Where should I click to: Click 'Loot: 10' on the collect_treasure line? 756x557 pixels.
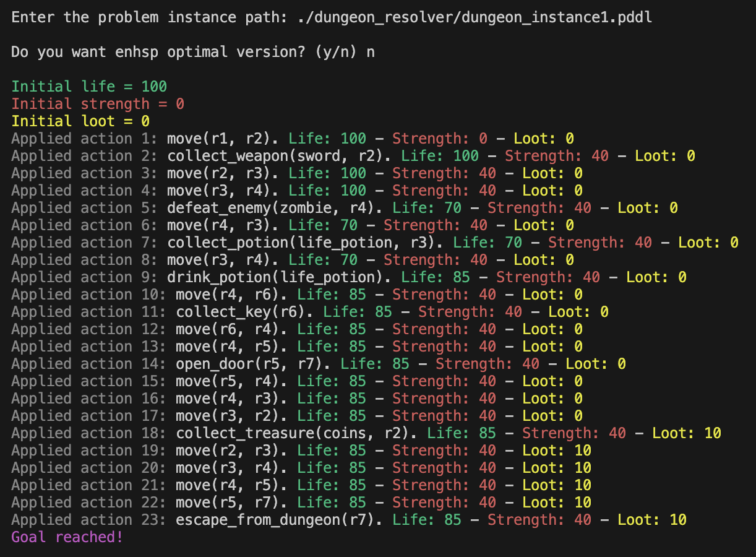(x=687, y=433)
